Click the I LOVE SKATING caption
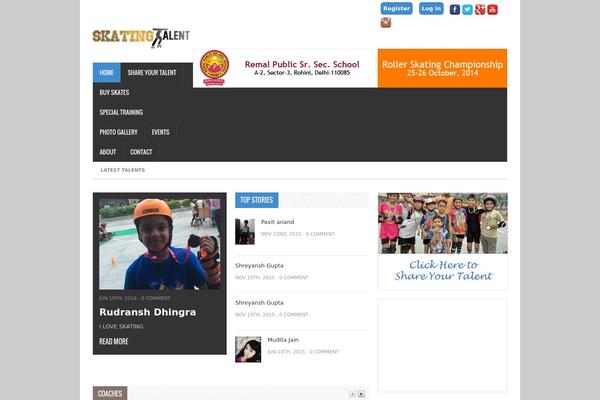Screen dimensions: 600x400 pyautogui.click(x=121, y=327)
